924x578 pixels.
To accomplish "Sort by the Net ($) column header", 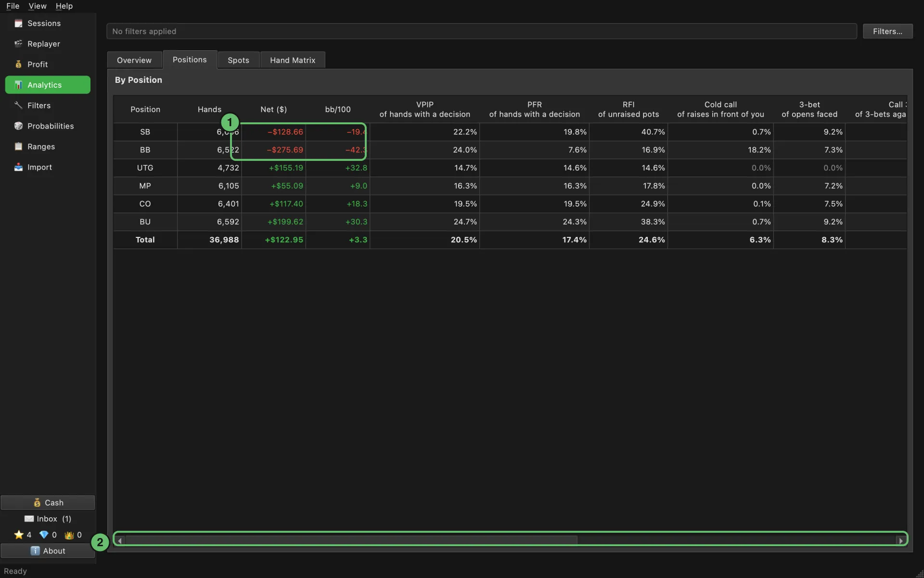I will coord(273,109).
